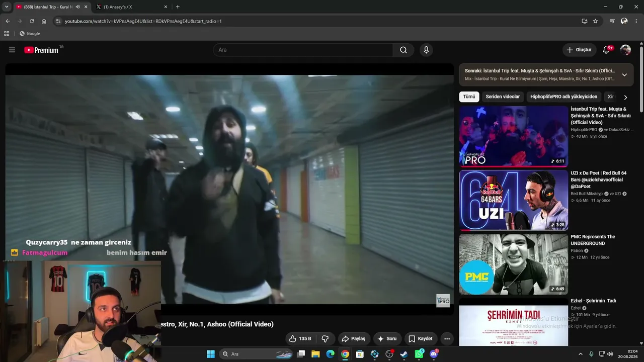
Task: Open the YouTube guide hamburger menu
Action: pyautogui.click(x=12, y=50)
